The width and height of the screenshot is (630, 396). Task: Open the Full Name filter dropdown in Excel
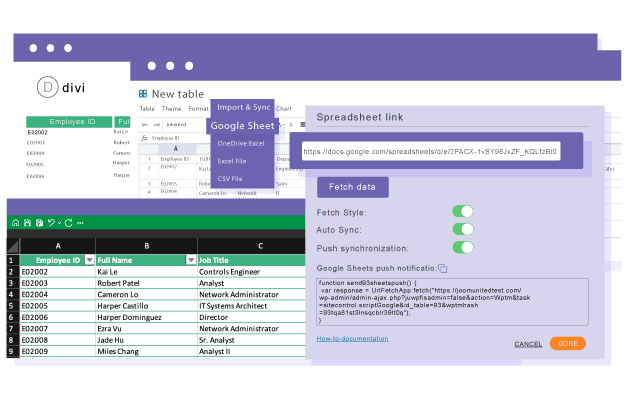point(191,260)
